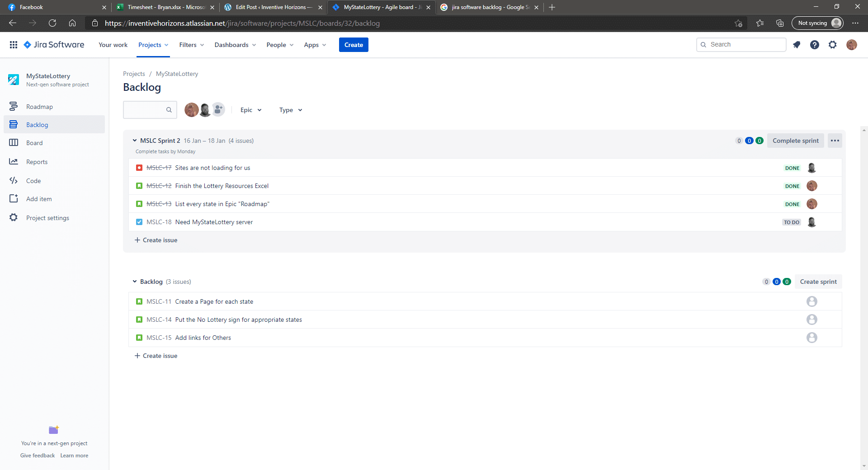Click Add item in the sidebar
Image resolution: width=868 pixels, height=470 pixels.
pos(39,198)
